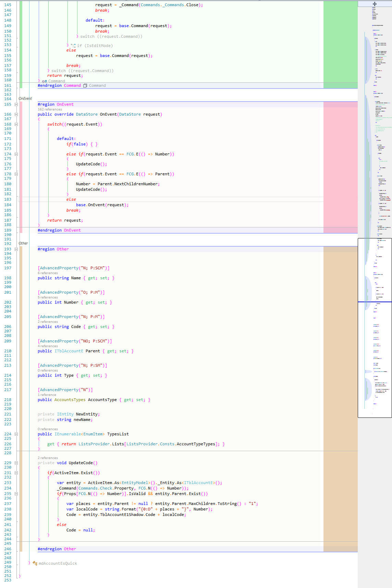Click the split editor handle icon
The width and height of the screenshot is (392, 588).
point(375,4)
